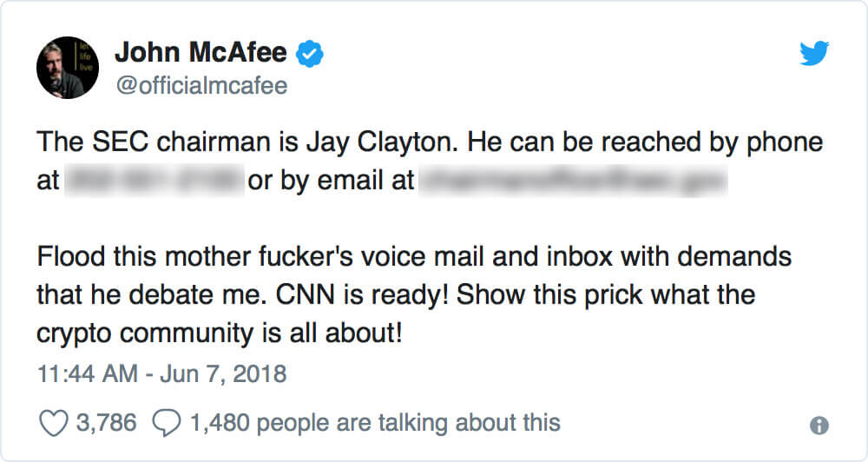Image resolution: width=868 pixels, height=462 pixels.
Task: Click the blurred phone number
Action: click(x=153, y=181)
